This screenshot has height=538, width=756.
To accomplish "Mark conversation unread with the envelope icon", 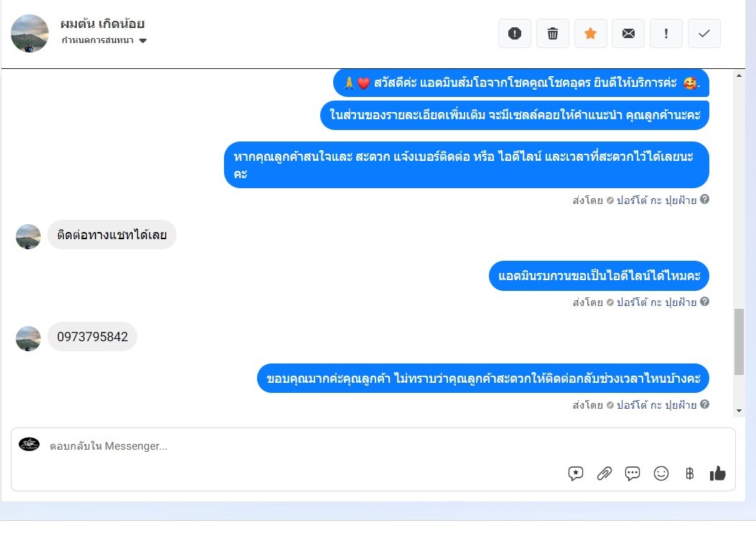I will point(628,33).
